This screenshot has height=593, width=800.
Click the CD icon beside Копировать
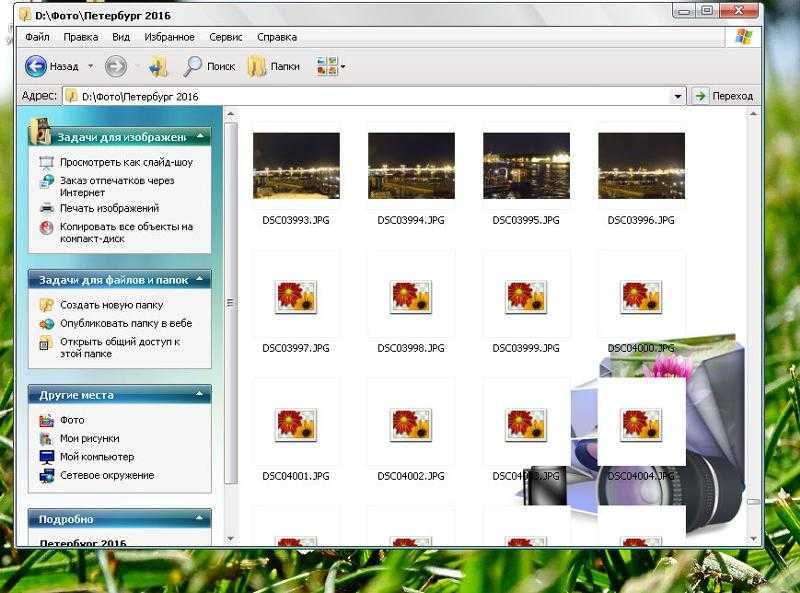click(46, 227)
